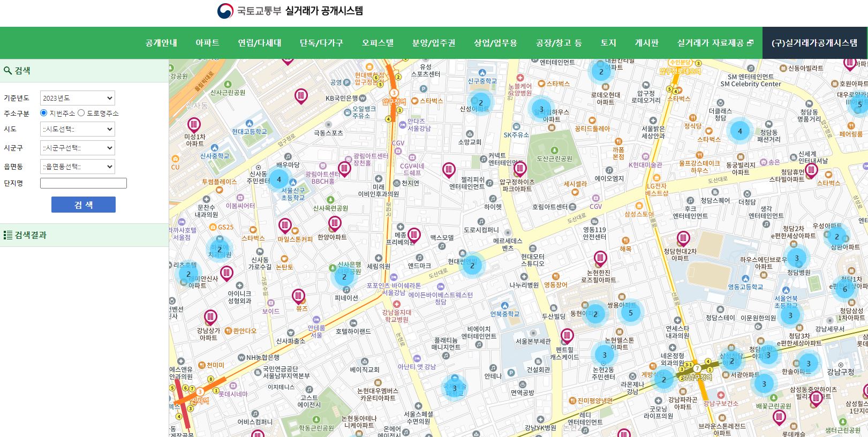Viewport: 868px width, 437px height.
Task: Open the (구)실거래가공개시스템 link
Action: 814,43
